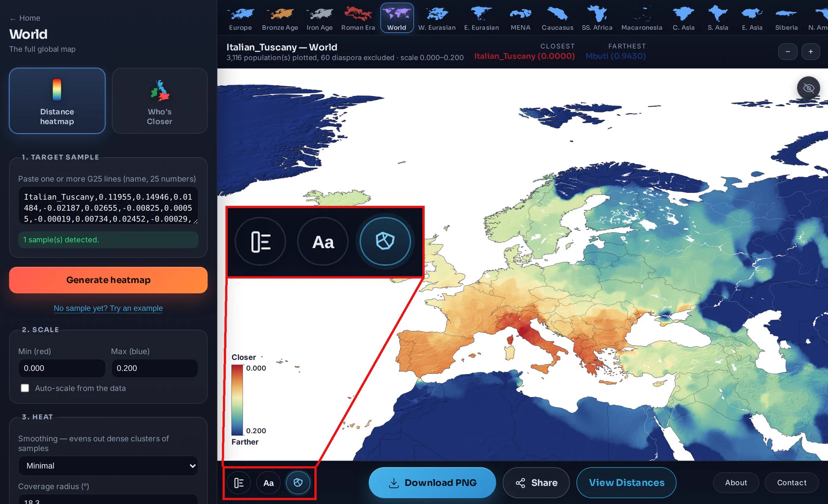Select the Roman Era map
The width and height of the screenshot is (828, 504).
click(358, 18)
